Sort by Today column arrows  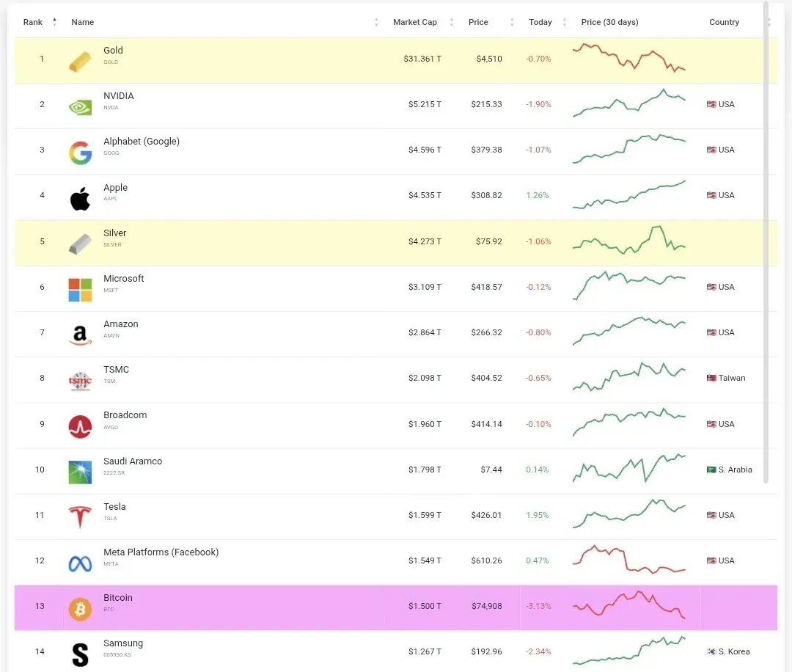click(x=564, y=22)
